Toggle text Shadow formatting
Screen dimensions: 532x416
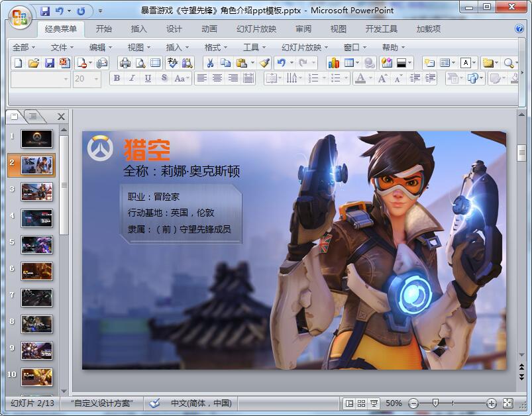164,78
